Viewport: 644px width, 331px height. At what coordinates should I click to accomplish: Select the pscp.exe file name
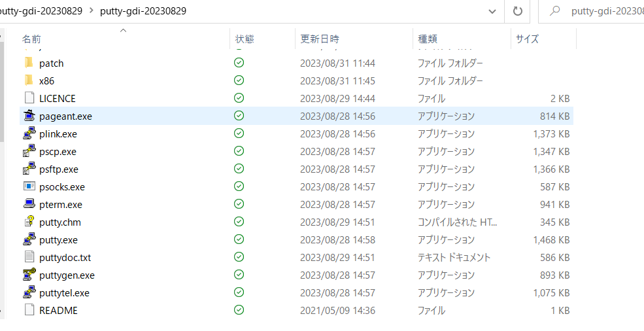point(58,152)
